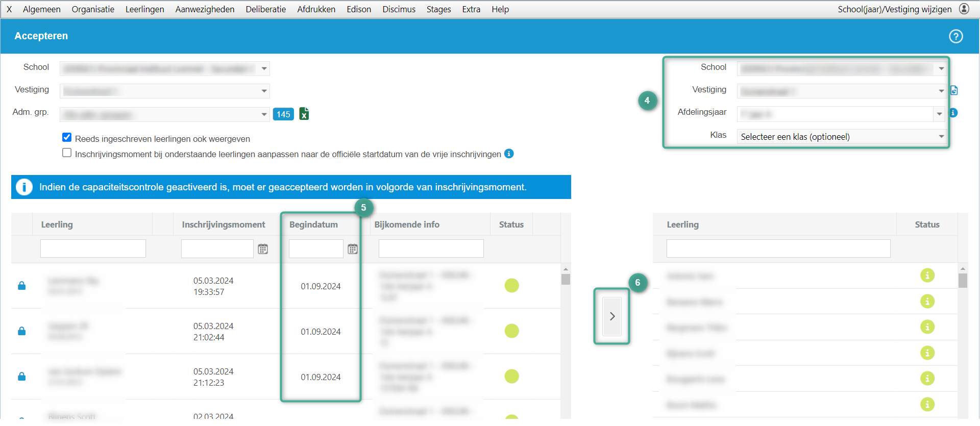Enable Inschrijvingsmoment aanpassen checkbox

[x=67, y=153]
